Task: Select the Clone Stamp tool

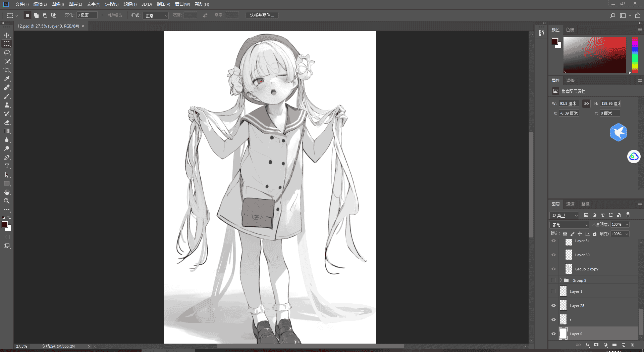Action: (7, 105)
